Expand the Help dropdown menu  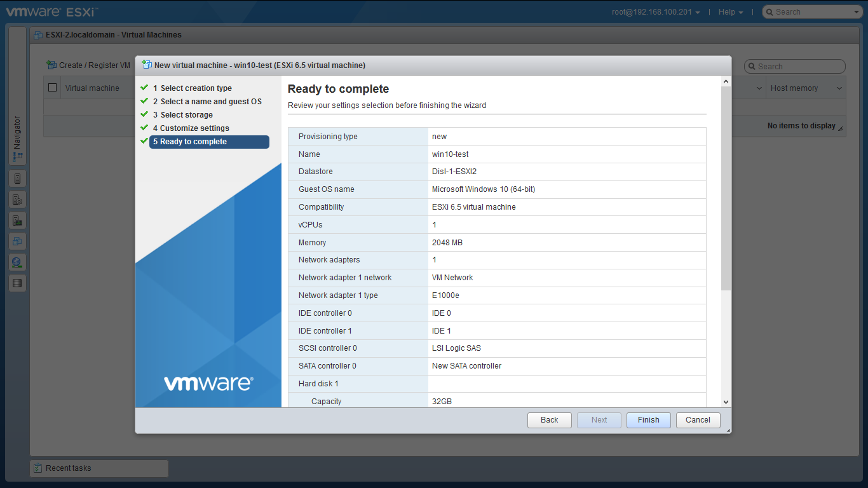pyautogui.click(x=731, y=12)
